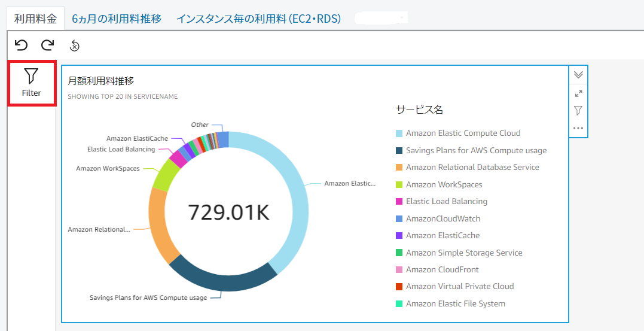Viewport: 644px width, 331px height.
Task: Select Amazon Virtual Private Cloud legend entry
Action: [455, 287]
